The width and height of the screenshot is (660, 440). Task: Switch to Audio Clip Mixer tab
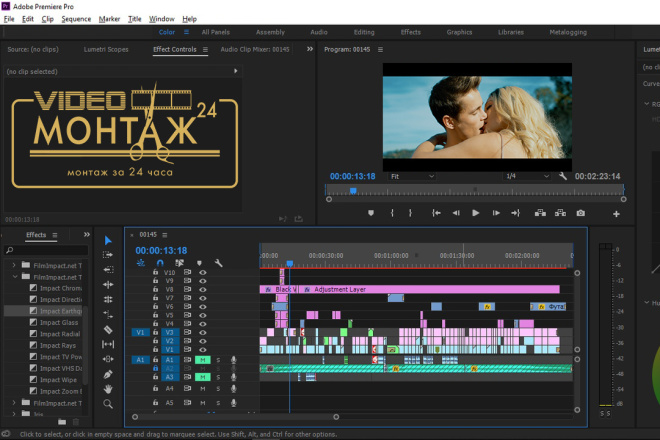(x=255, y=49)
